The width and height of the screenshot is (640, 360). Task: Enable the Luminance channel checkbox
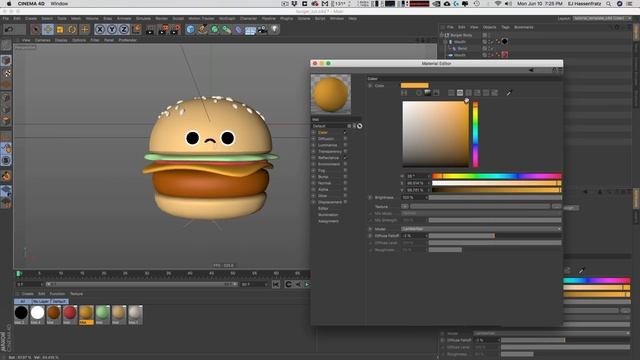coord(345,145)
